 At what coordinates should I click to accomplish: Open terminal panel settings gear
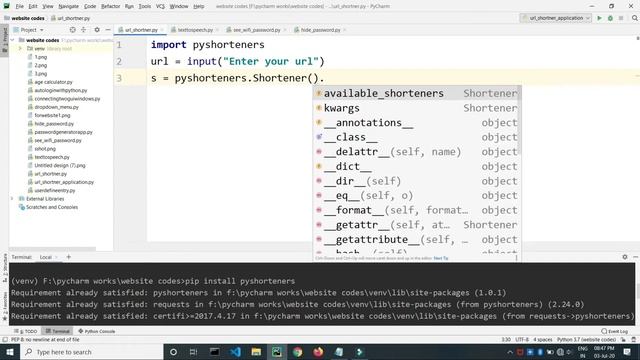[624, 257]
